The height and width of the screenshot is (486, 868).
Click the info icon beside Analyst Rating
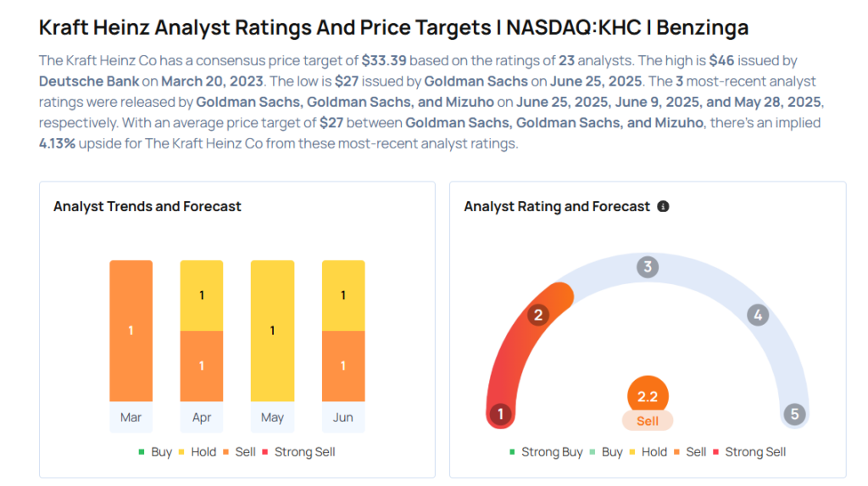coord(663,206)
